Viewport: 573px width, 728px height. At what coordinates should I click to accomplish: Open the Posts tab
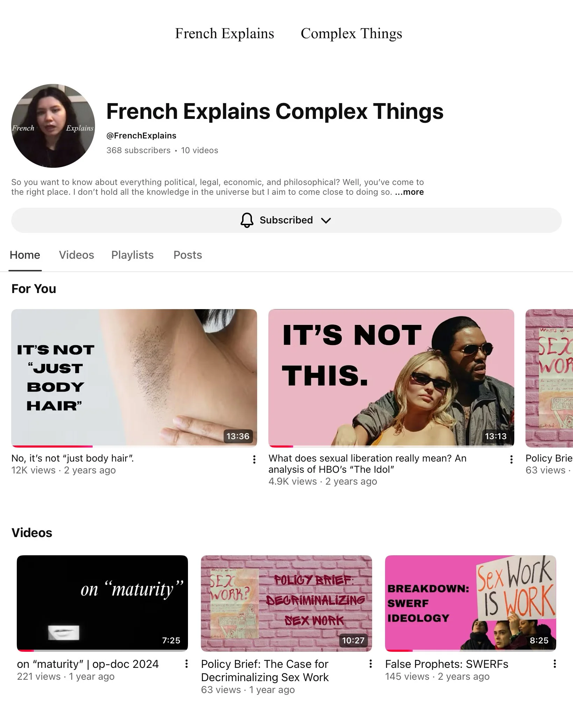coord(188,255)
